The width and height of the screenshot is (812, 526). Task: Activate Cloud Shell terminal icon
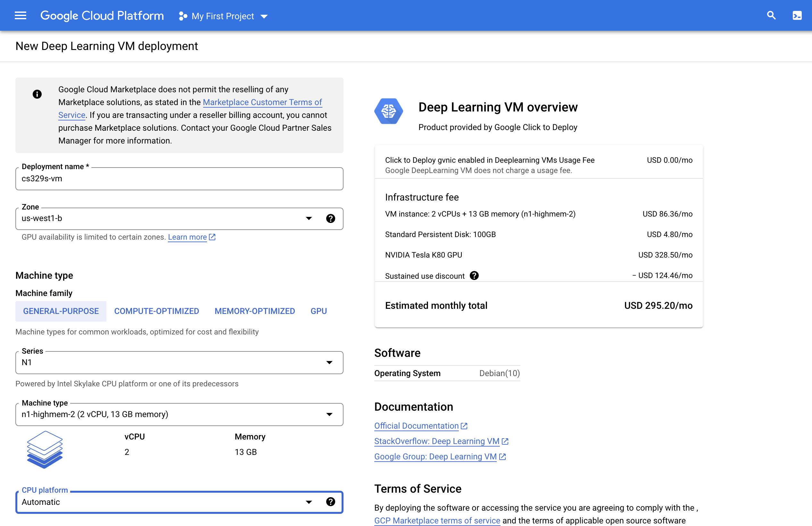tap(797, 16)
